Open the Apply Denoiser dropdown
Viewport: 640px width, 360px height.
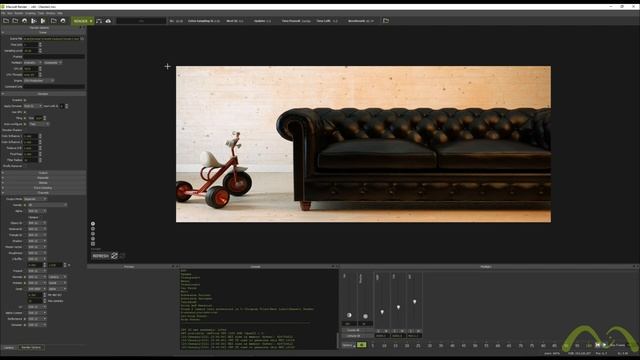(x=33, y=106)
